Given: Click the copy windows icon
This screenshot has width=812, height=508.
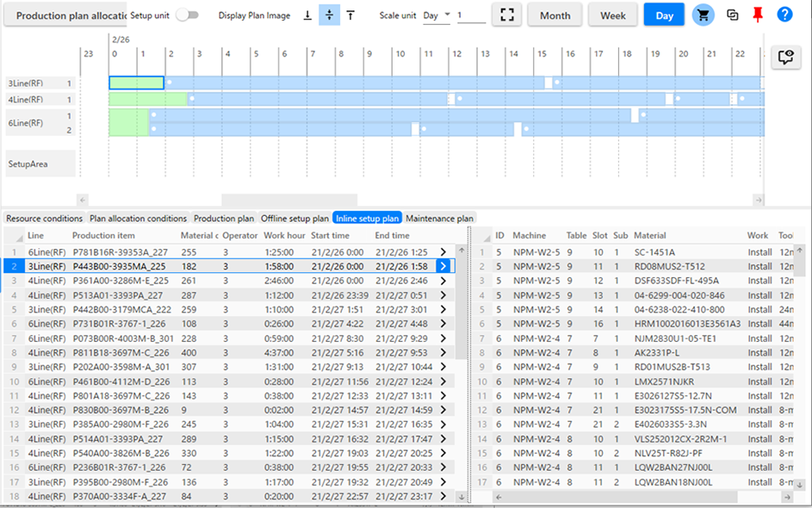Looking at the screenshot, I should pyautogui.click(x=732, y=15).
